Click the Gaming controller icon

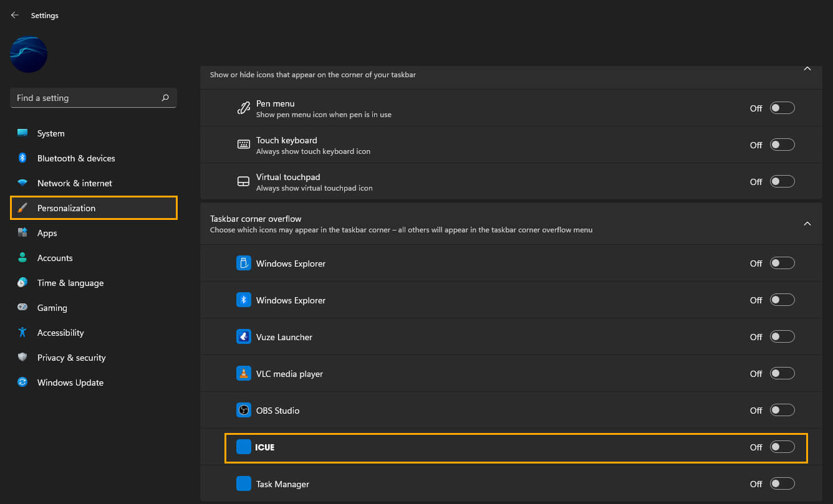pyautogui.click(x=22, y=308)
